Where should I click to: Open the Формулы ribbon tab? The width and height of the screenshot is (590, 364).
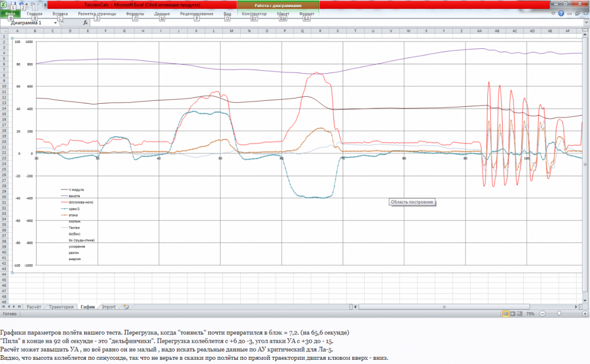coord(135,14)
